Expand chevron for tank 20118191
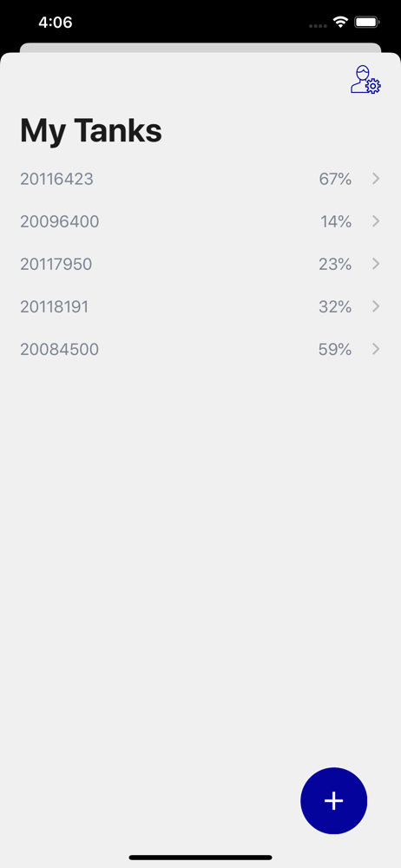Image resolution: width=401 pixels, height=868 pixels. 376,306
